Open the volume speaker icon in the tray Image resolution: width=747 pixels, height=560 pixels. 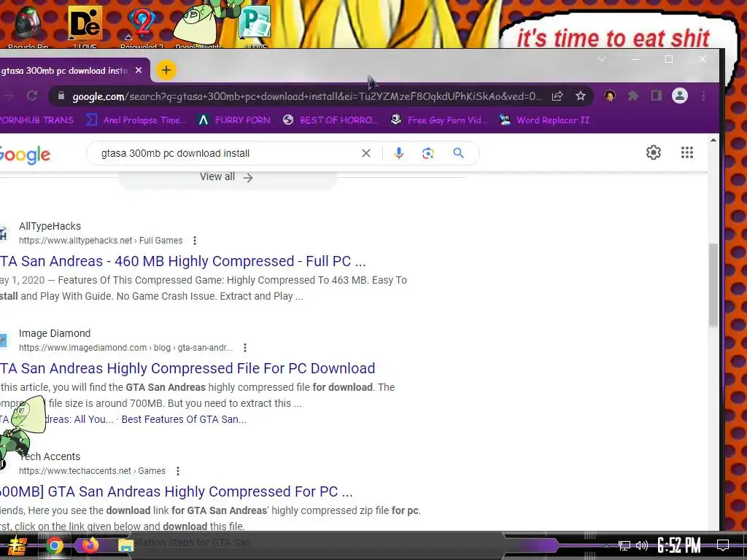[x=642, y=545]
